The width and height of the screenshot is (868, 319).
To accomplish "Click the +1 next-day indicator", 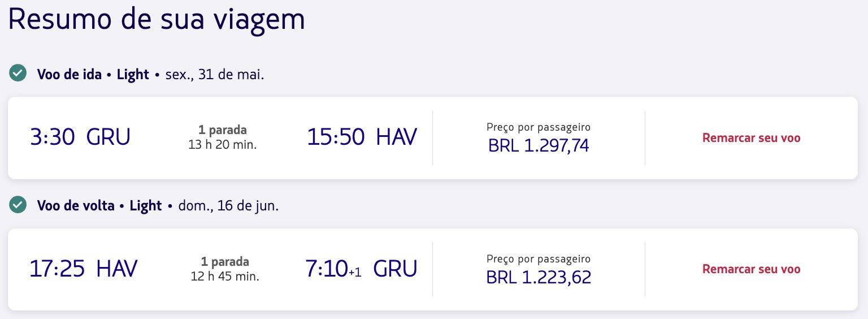I will pyautogui.click(x=355, y=273).
